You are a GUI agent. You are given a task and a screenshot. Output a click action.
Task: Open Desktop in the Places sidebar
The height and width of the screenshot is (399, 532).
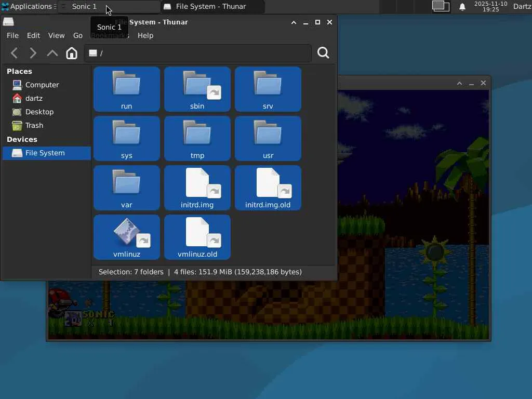pos(46,112)
